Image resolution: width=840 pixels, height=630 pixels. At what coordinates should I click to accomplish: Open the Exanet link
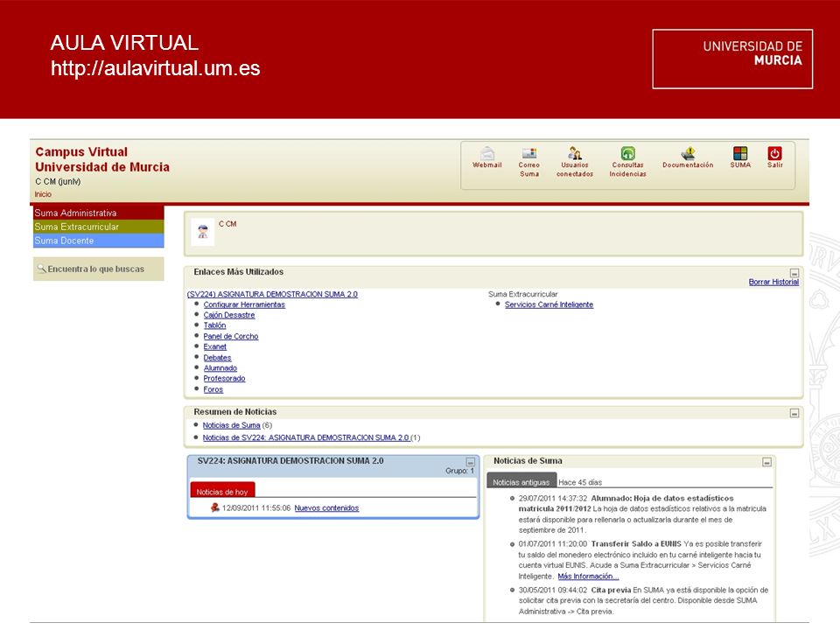click(215, 346)
